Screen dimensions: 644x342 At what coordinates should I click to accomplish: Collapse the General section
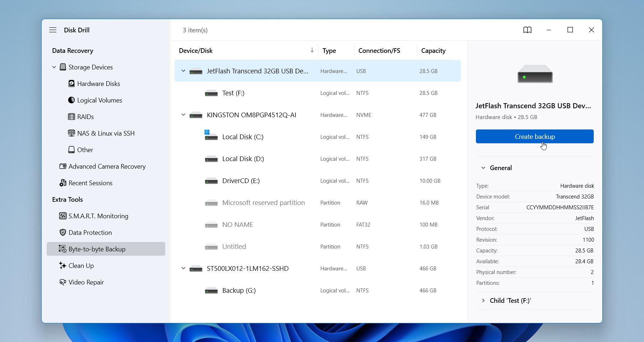tap(483, 168)
